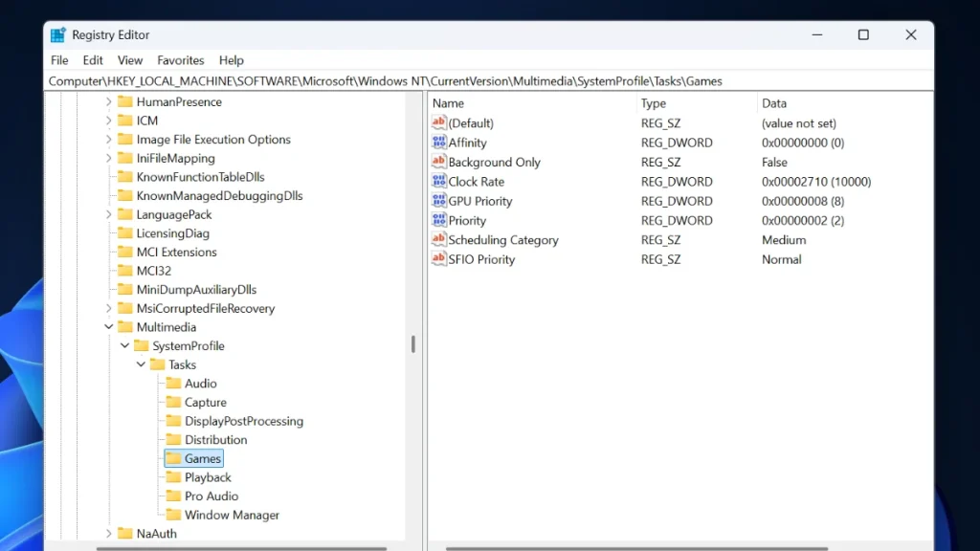Expand the LanguagePack key
The width and height of the screenshot is (980, 551).
coord(108,214)
